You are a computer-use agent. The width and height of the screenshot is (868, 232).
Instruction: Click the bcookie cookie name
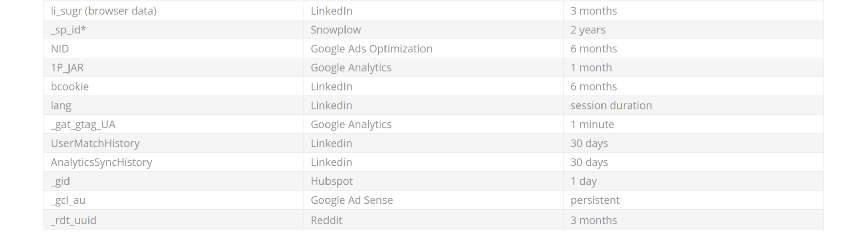pyautogui.click(x=70, y=86)
